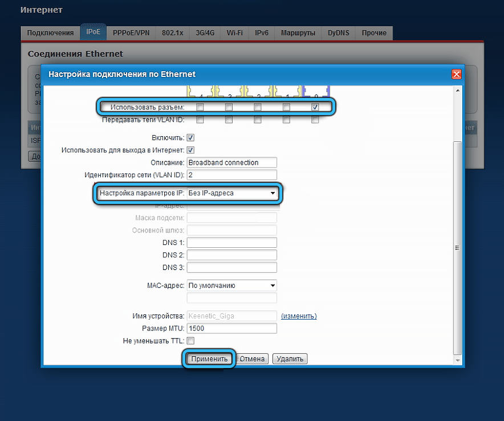This screenshot has height=421, width=504.
Task: Open the Wi-Fi tab
Action: (x=234, y=32)
